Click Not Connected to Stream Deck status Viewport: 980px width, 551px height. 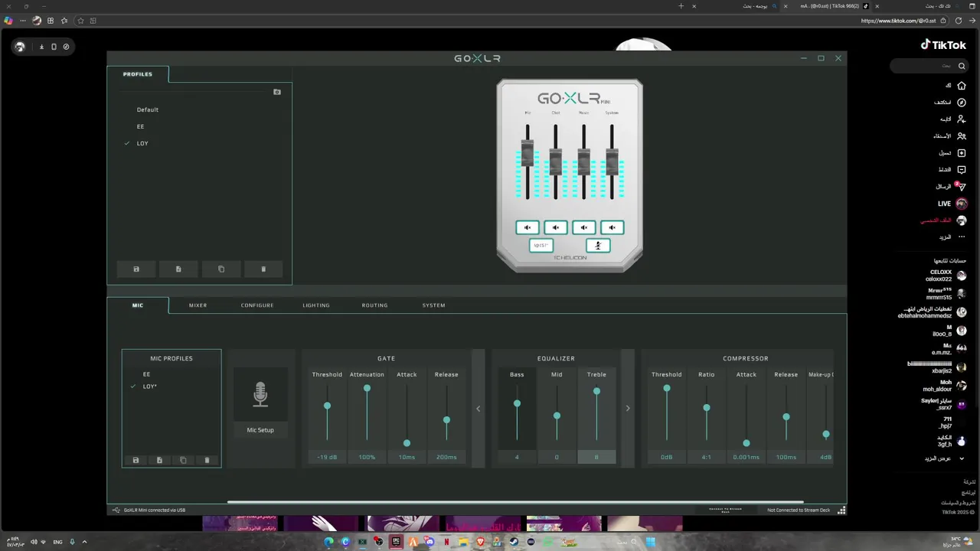(x=799, y=510)
